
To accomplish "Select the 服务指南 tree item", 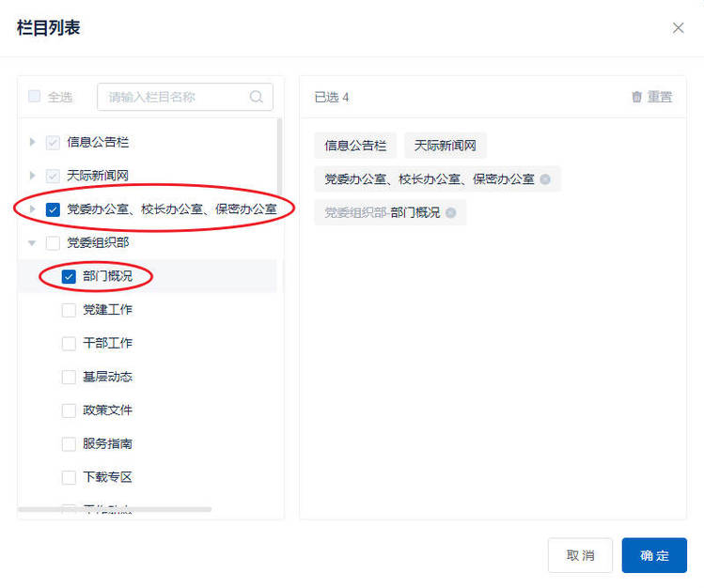I will click(107, 443).
